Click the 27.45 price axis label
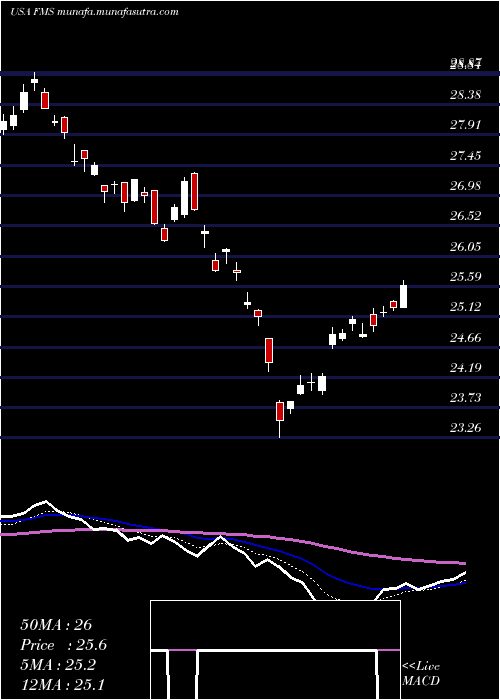Viewport: 500px width, 700px height. [466, 155]
